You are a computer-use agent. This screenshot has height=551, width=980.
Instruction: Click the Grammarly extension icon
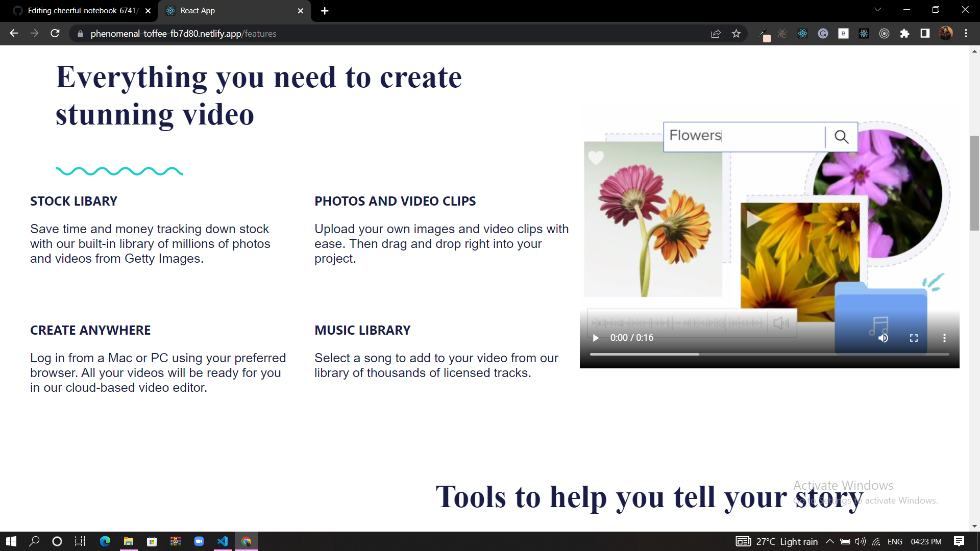point(823,33)
